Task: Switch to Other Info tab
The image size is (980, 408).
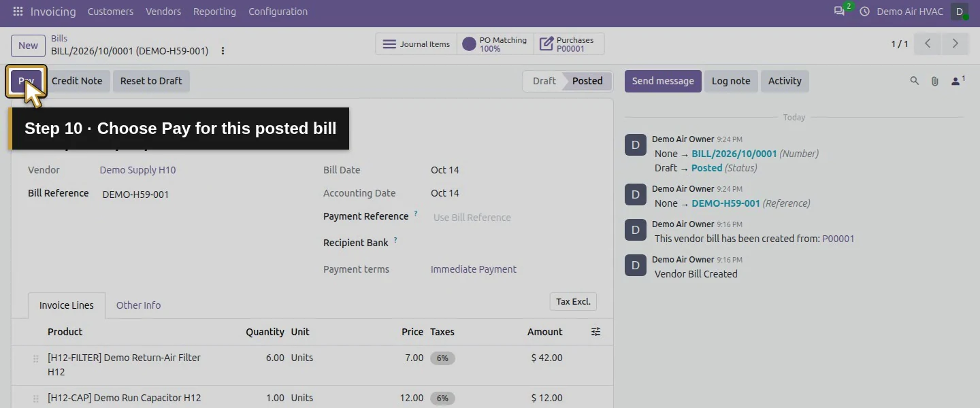Action: click(138, 305)
